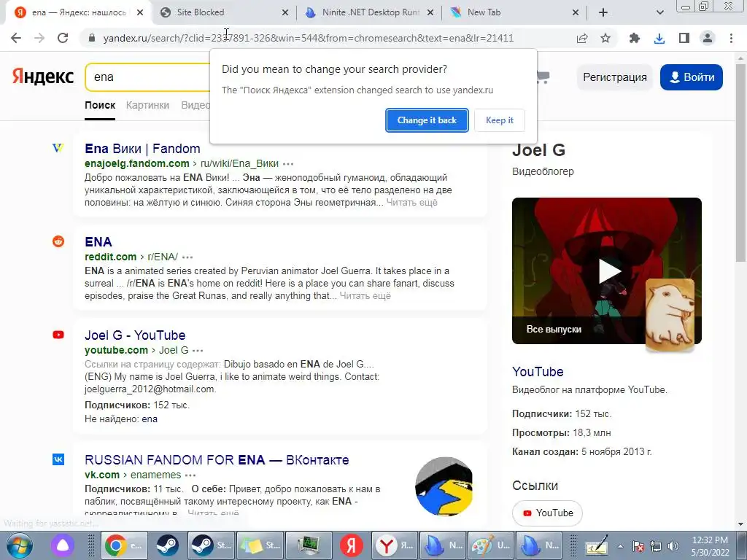Click the Keep it button
The height and width of the screenshot is (560, 747).
499,120
